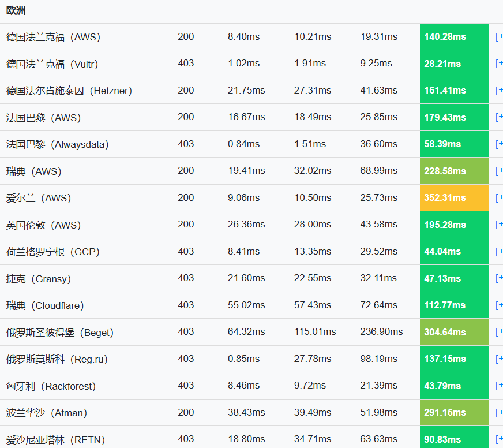Click the green 28.21ms latency cell
This screenshot has width=503, height=448.
454,63
